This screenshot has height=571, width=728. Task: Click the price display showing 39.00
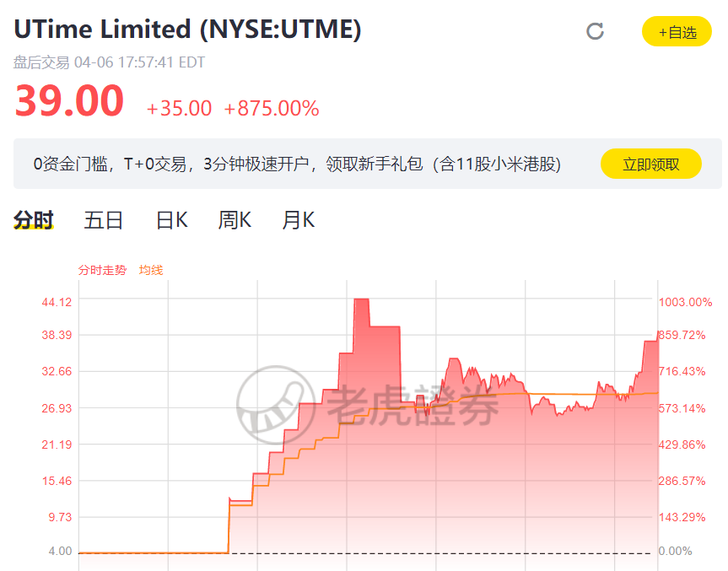point(68,100)
